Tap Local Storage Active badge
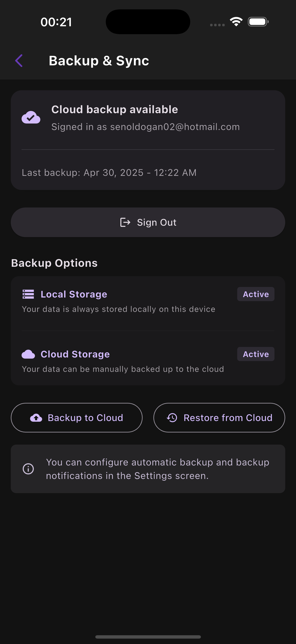Viewport: 296px width, 644px height. coord(256,294)
